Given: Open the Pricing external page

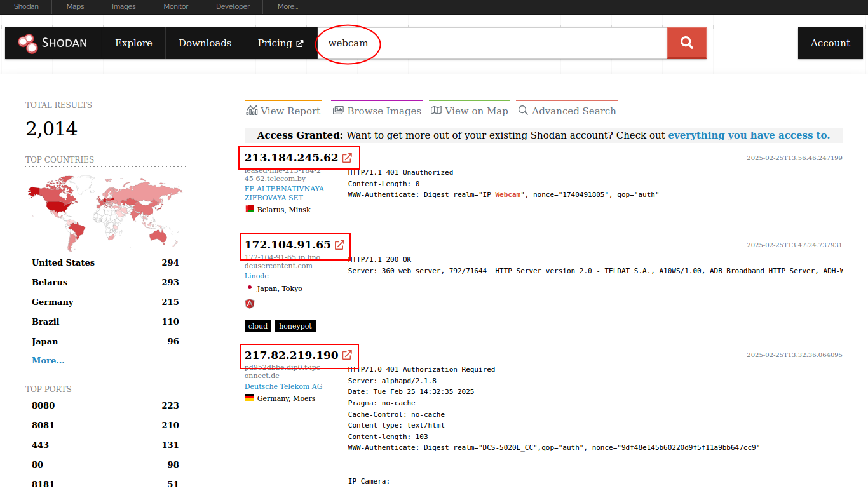Looking at the screenshot, I should 281,43.
